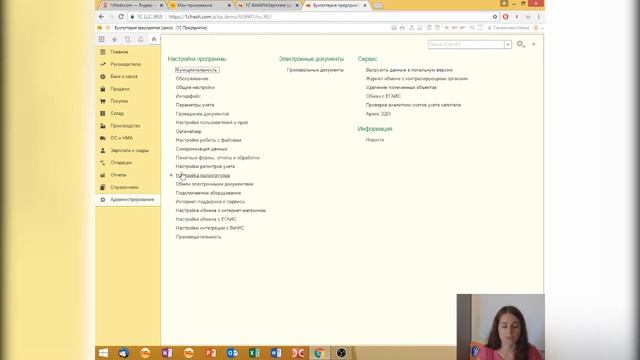Open the navigation settings gear icon
This screenshot has height=360, width=640.
pos(521,44)
